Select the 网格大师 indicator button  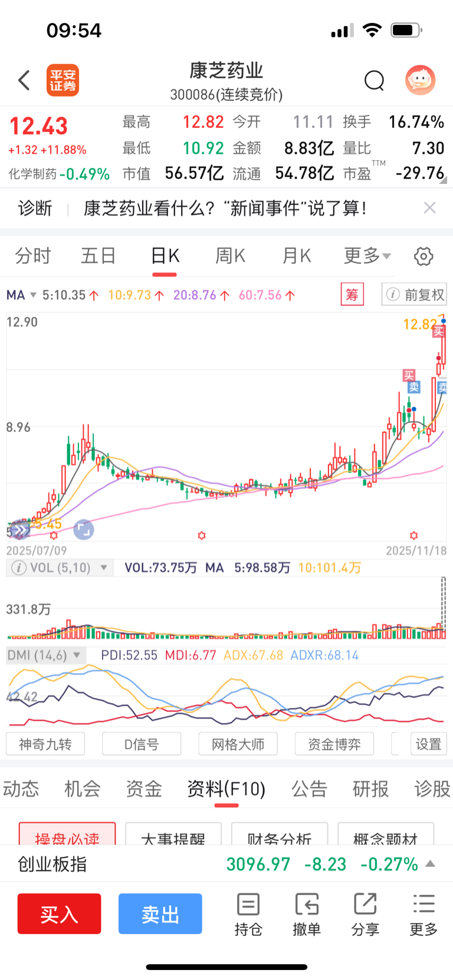pos(238,744)
